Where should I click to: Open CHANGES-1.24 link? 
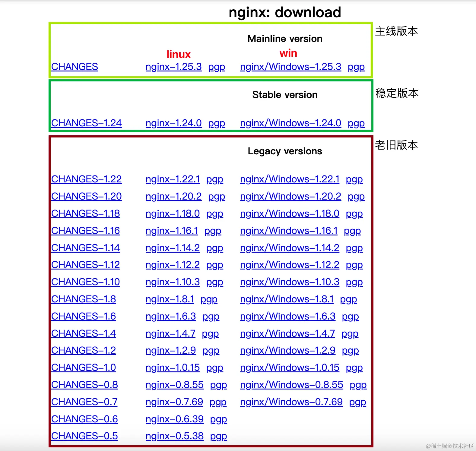pyautogui.click(x=87, y=123)
